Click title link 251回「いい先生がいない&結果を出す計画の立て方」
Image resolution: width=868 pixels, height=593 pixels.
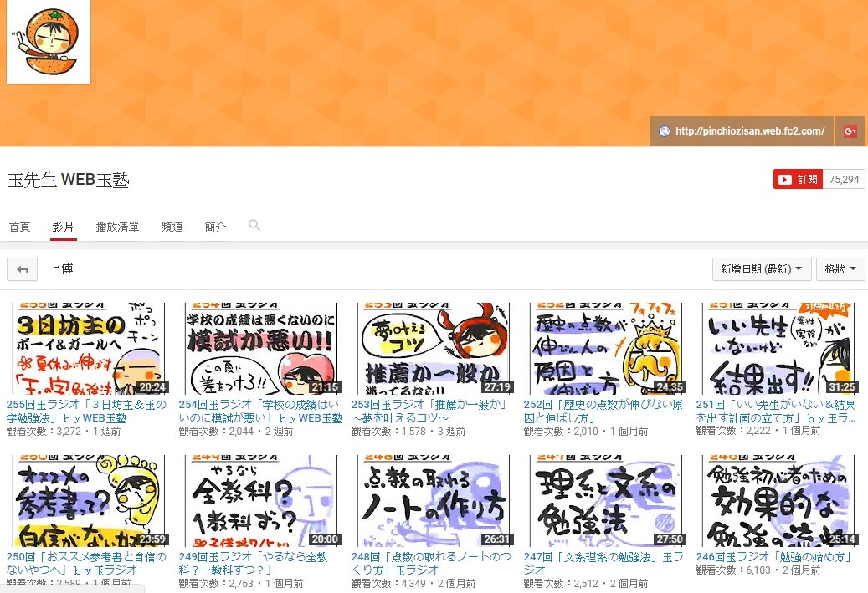[x=776, y=411]
